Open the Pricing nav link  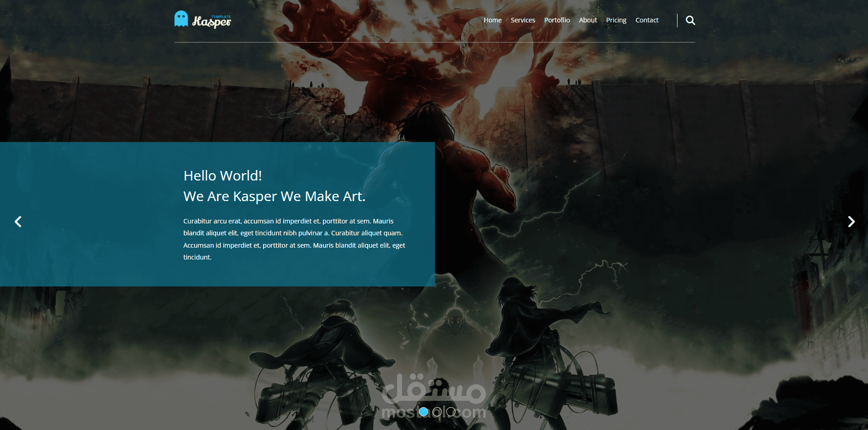616,20
